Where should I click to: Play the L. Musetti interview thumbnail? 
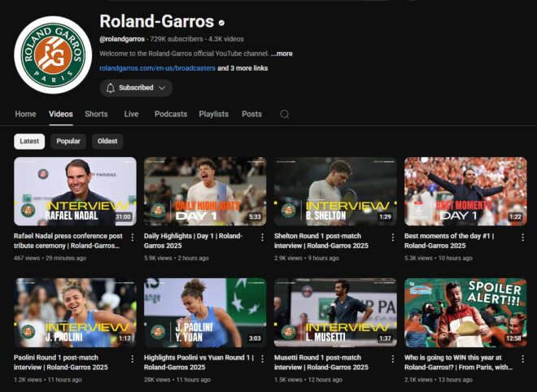[335, 313]
